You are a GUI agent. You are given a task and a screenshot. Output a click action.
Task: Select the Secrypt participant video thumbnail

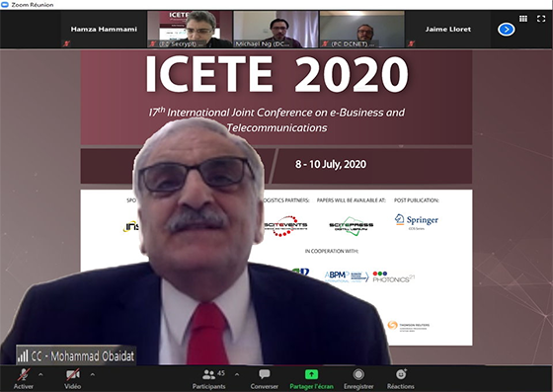(190, 30)
